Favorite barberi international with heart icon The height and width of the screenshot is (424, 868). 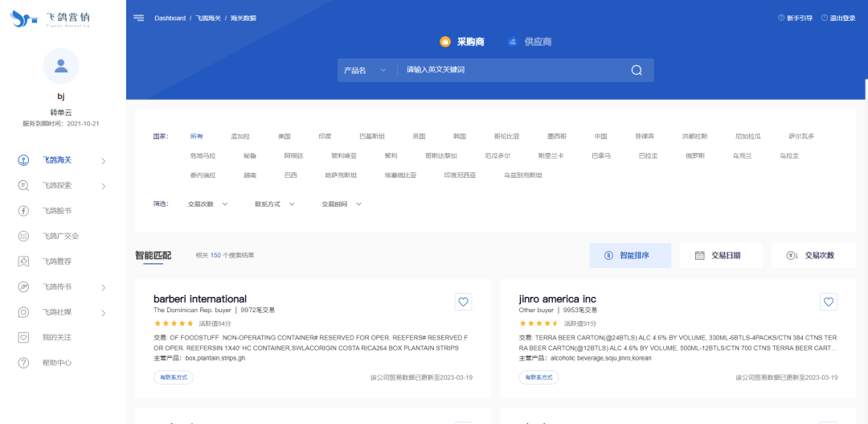[464, 302]
